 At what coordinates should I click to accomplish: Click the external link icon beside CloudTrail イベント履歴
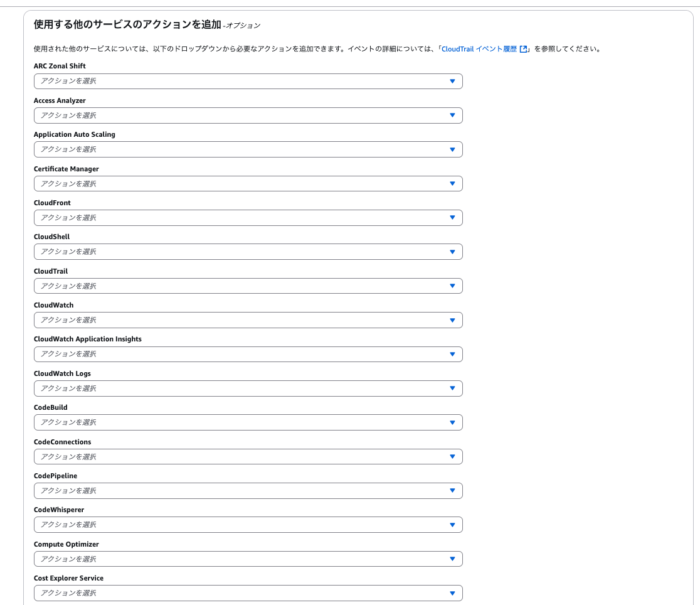(523, 49)
